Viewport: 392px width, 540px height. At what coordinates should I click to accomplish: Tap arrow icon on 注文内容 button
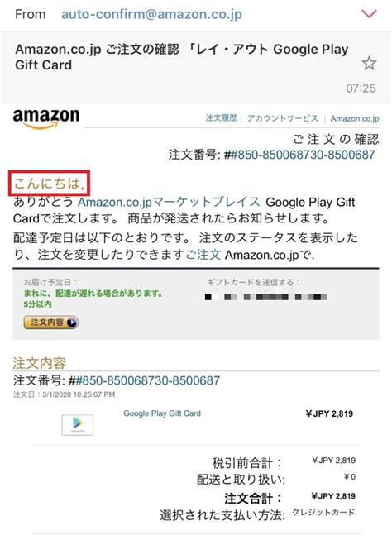(x=72, y=323)
